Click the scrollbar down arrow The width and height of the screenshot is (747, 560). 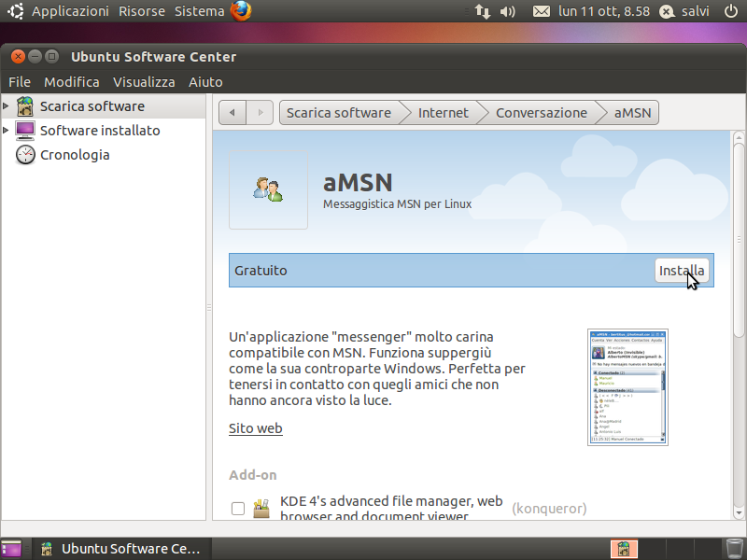pos(739,512)
